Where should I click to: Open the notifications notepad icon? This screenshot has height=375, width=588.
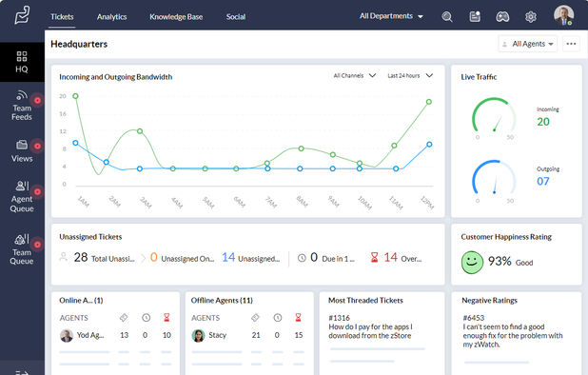point(475,16)
